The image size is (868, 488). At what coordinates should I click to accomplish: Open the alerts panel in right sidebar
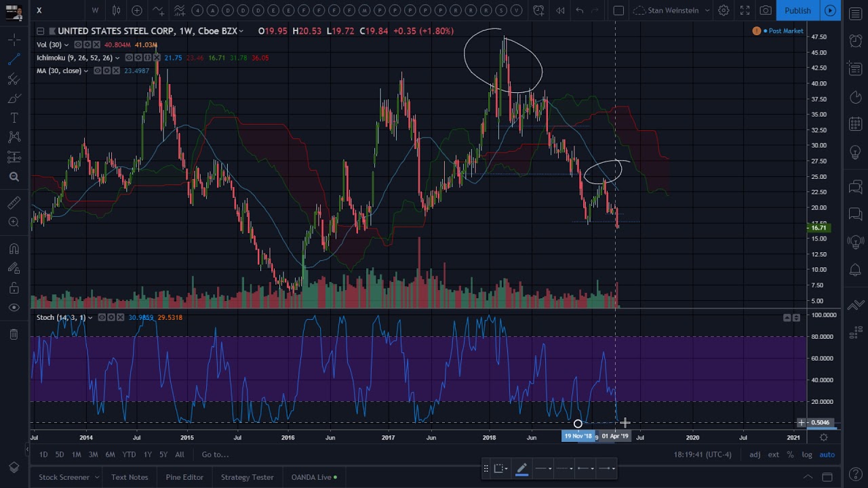click(x=856, y=41)
